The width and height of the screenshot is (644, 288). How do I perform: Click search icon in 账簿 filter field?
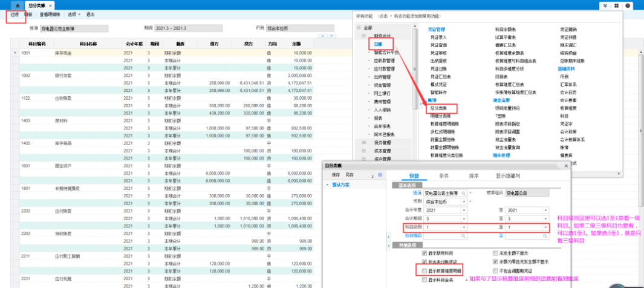[463, 192]
